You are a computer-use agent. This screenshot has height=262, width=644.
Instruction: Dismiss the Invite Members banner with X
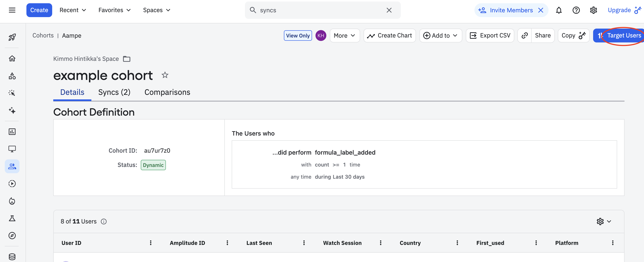tap(541, 10)
